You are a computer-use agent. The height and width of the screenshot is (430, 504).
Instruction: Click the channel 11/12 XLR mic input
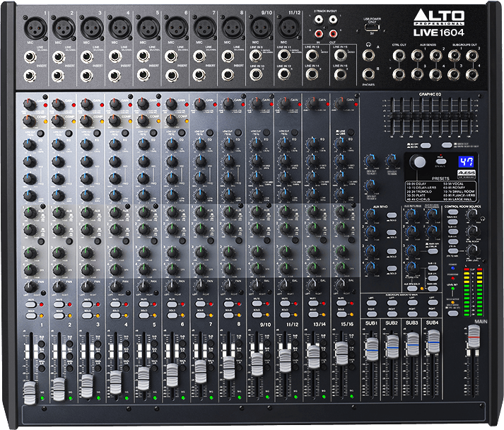pos(289,28)
